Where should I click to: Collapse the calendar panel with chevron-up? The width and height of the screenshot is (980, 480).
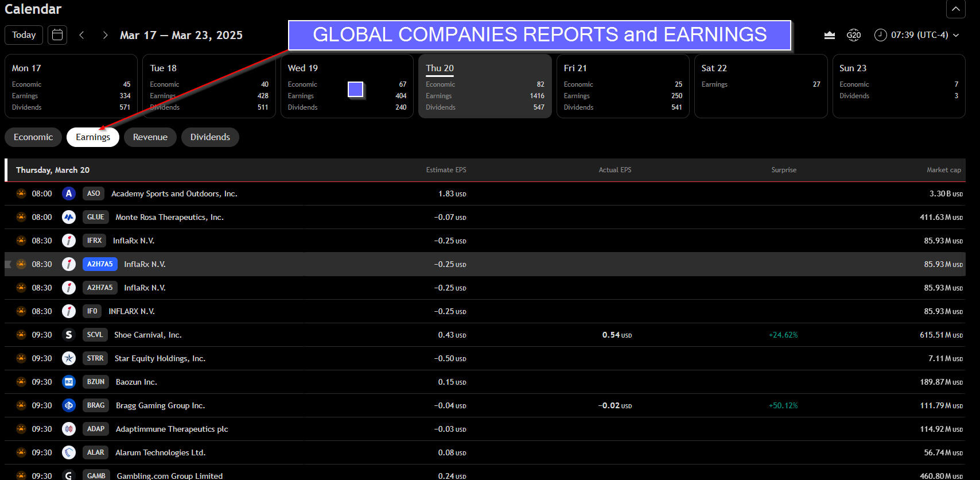[955, 9]
